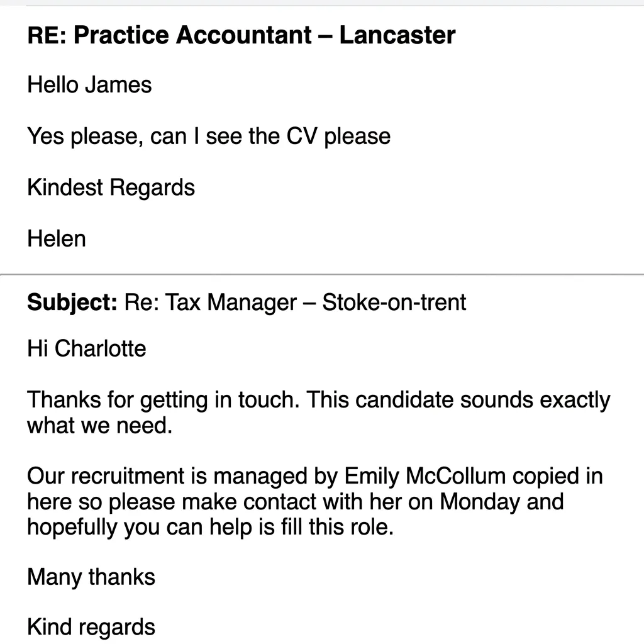
Task: Click the "Thanks for getting in touch" sentence
Action: click(164, 399)
